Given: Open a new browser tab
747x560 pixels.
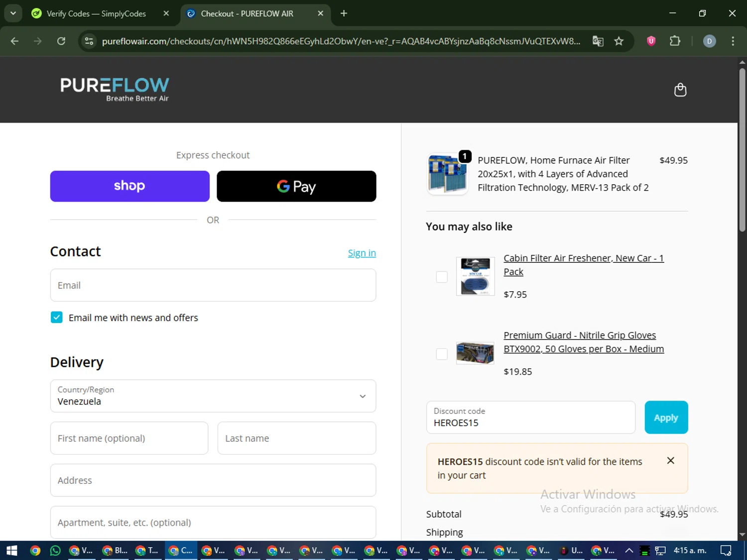Looking at the screenshot, I should pyautogui.click(x=344, y=13).
